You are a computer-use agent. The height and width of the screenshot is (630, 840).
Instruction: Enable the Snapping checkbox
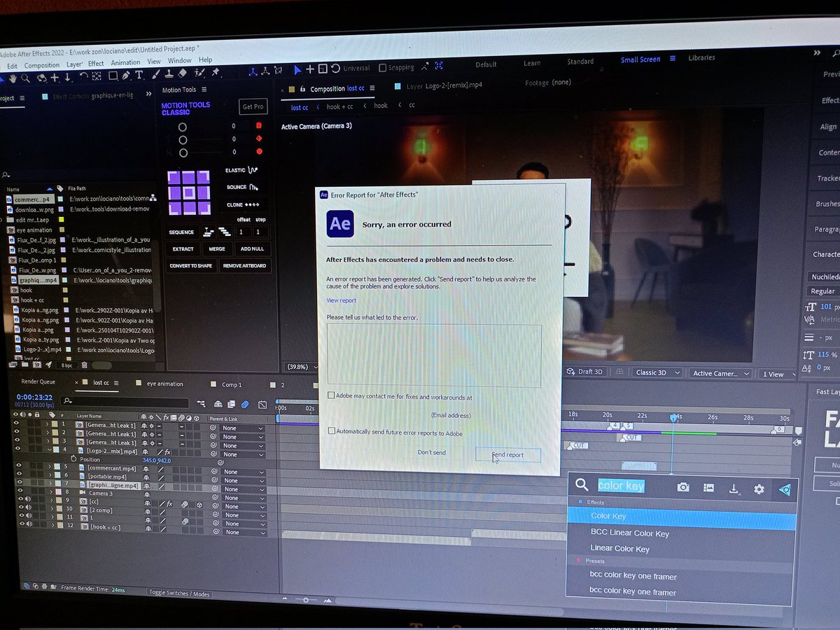point(382,68)
